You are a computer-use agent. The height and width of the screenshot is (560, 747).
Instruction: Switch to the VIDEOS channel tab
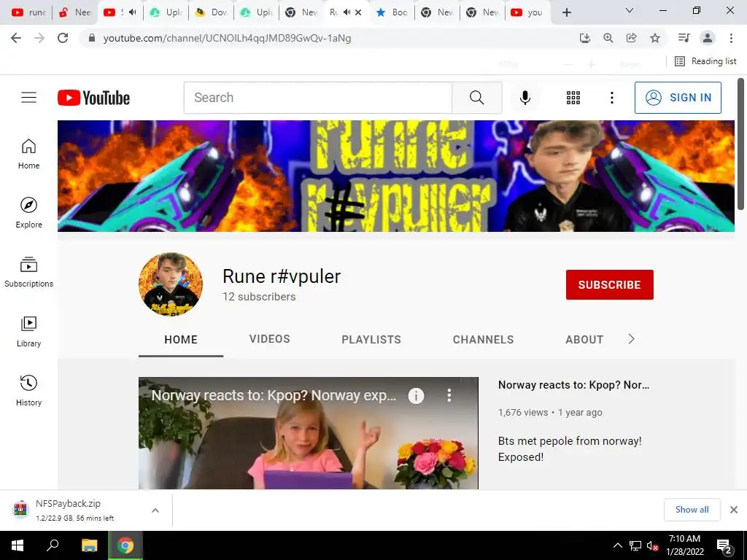[x=270, y=339]
